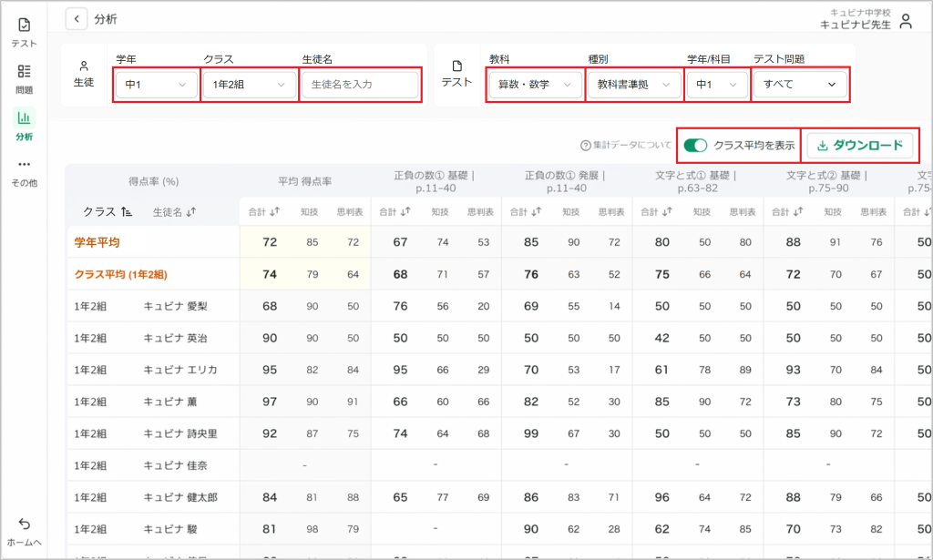Click キュビナ 薫 average total 97
The height and width of the screenshot is (560, 933).
[x=270, y=402]
